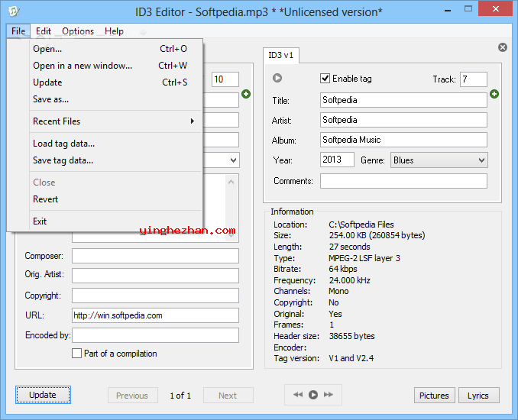Click the tag version value V1 and V2.4
The height and width of the screenshot is (420, 518).
[x=351, y=358]
